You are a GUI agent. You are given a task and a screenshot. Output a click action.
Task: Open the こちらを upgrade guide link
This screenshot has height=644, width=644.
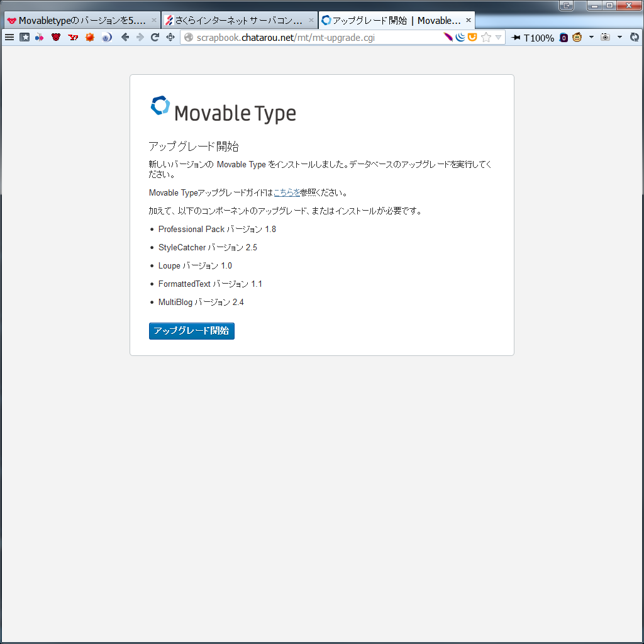(287, 192)
